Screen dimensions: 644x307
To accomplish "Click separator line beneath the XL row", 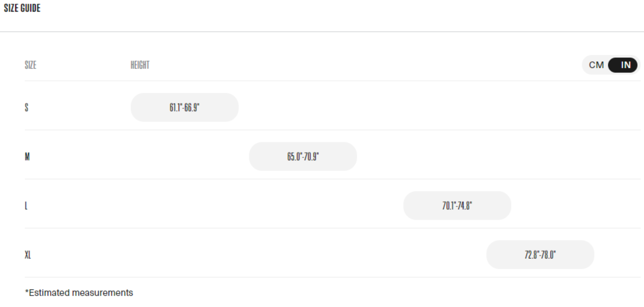I will tap(333, 277).
